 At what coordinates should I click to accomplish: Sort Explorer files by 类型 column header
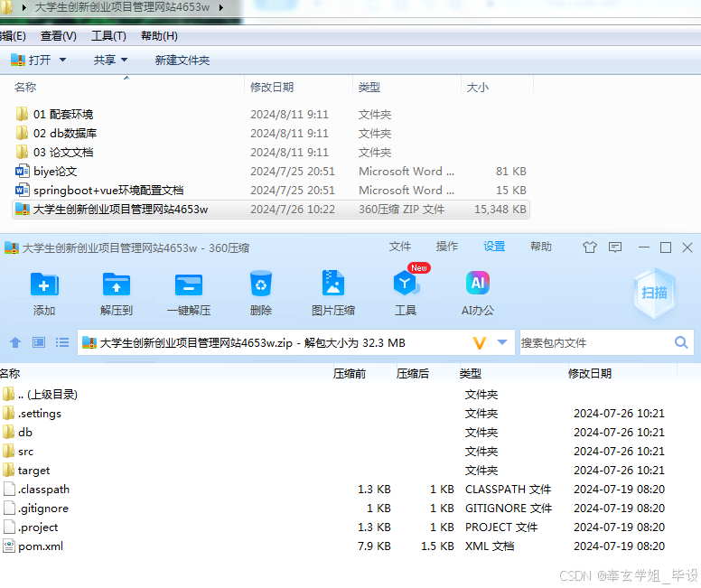tap(369, 88)
